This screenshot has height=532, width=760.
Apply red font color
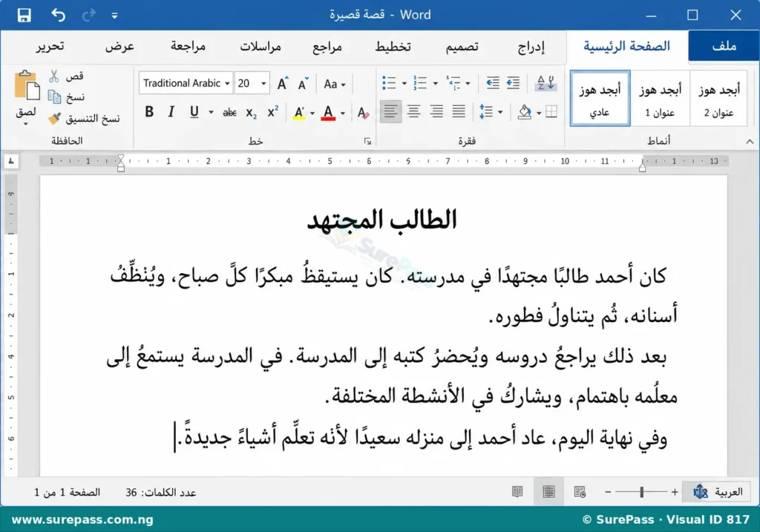[328, 113]
